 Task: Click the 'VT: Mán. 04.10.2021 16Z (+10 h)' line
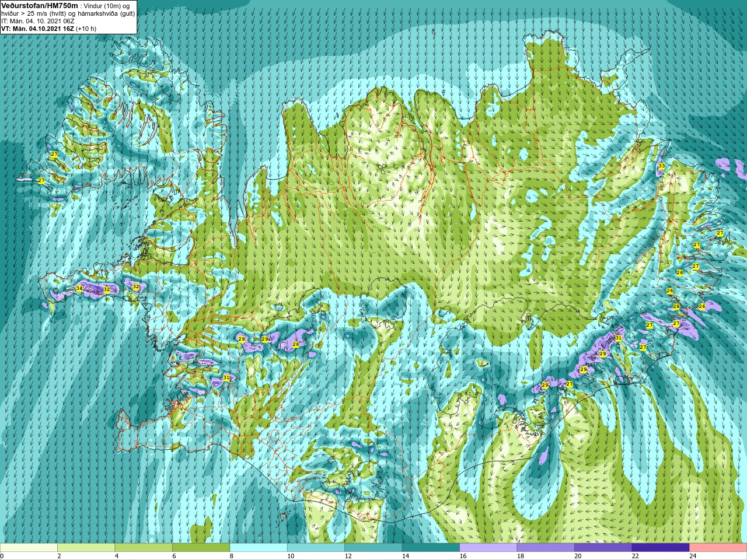[x=49, y=29]
